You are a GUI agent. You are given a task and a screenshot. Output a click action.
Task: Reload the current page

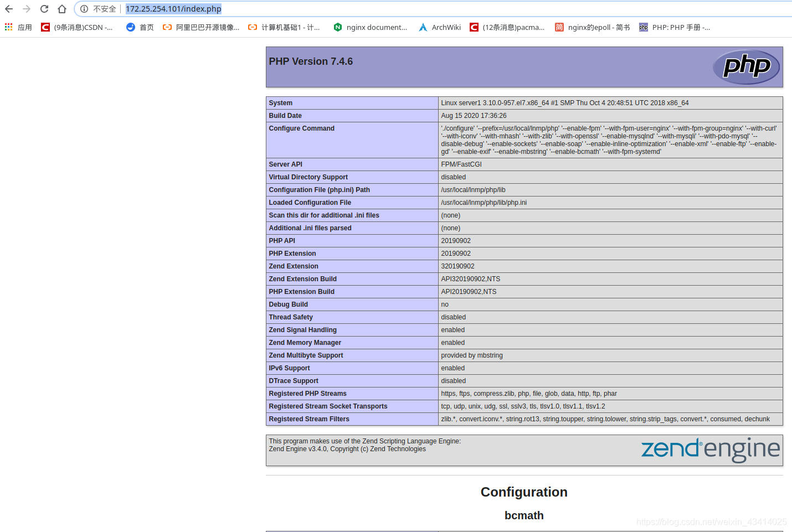(44, 9)
